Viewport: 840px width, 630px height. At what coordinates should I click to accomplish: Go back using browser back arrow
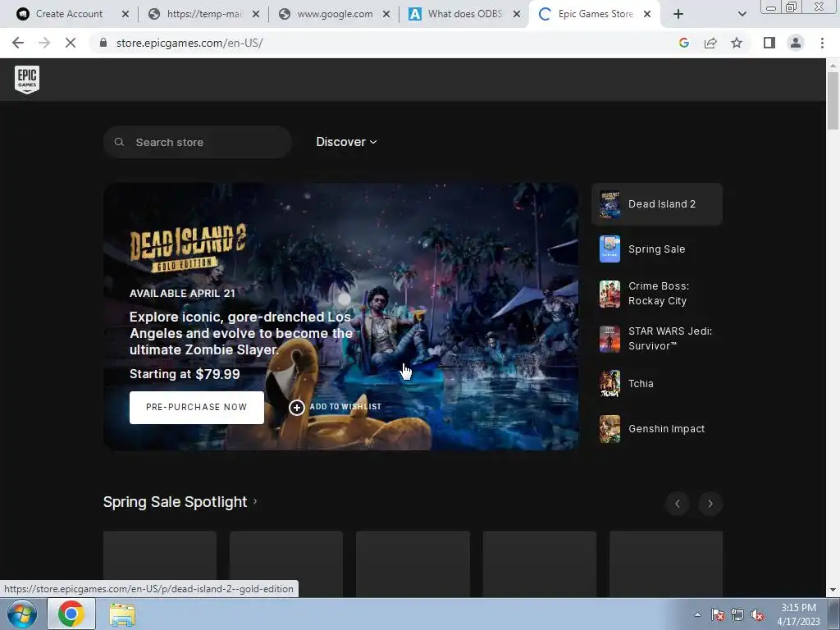18,43
